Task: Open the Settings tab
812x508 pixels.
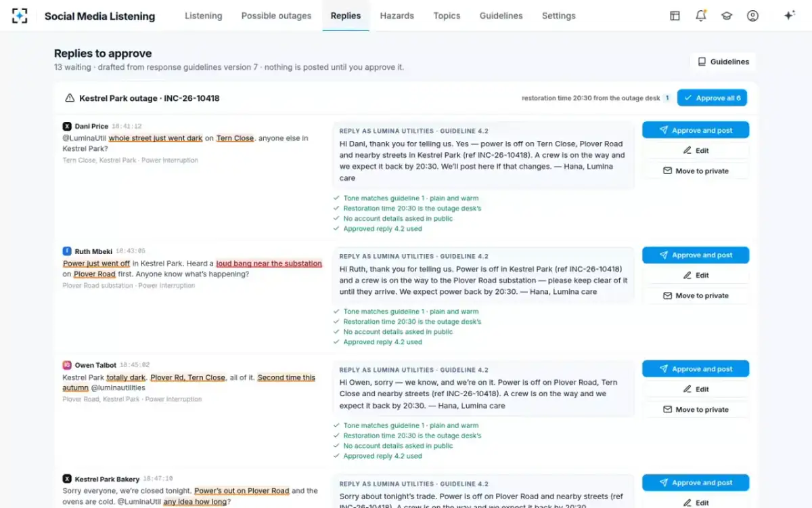Action: 559,16
